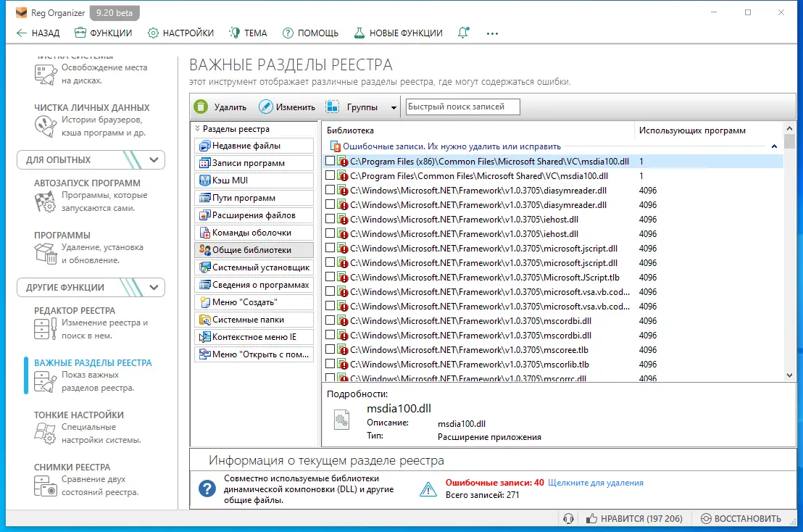The height and width of the screenshot is (532, 803).
Task: Open the ПОМОЩЬ menu
Action: coord(310,33)
